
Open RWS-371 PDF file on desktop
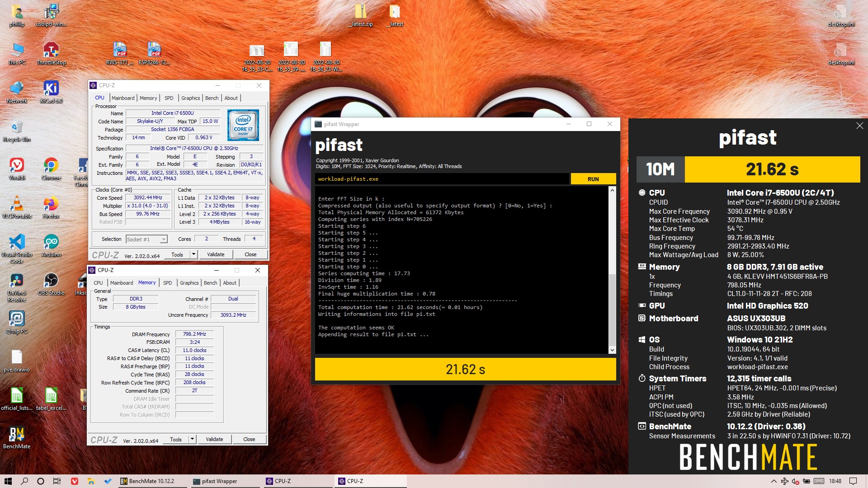click(x=120, y=53)
